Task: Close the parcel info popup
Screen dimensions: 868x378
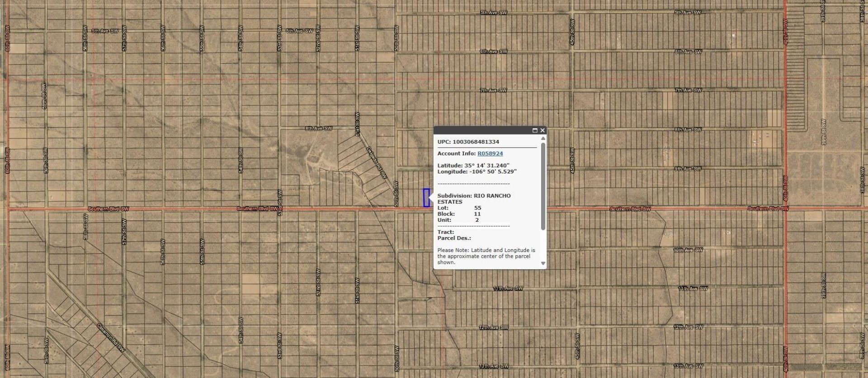Action: pos(542,131)
